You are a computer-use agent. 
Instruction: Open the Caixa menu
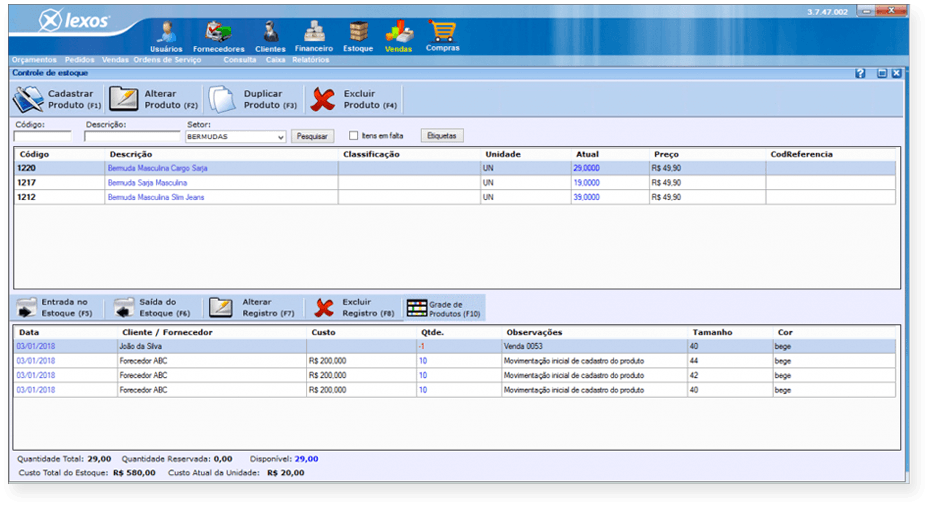click(x=275, y=60)
